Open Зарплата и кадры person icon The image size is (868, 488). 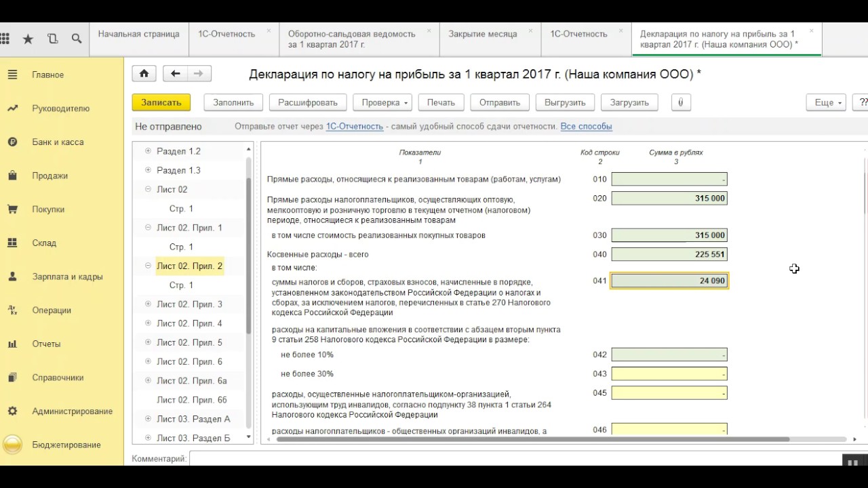point(12,277)
